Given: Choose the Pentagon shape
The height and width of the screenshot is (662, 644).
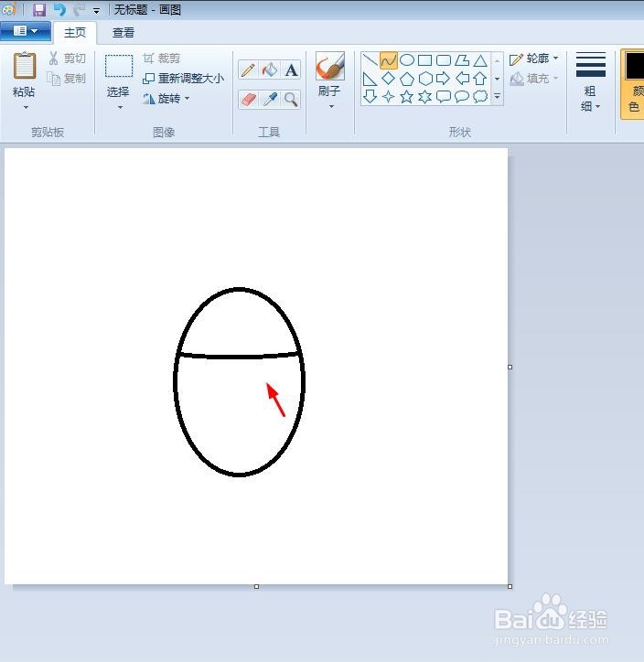Looking at the screenshot, I should click(407, 79).
